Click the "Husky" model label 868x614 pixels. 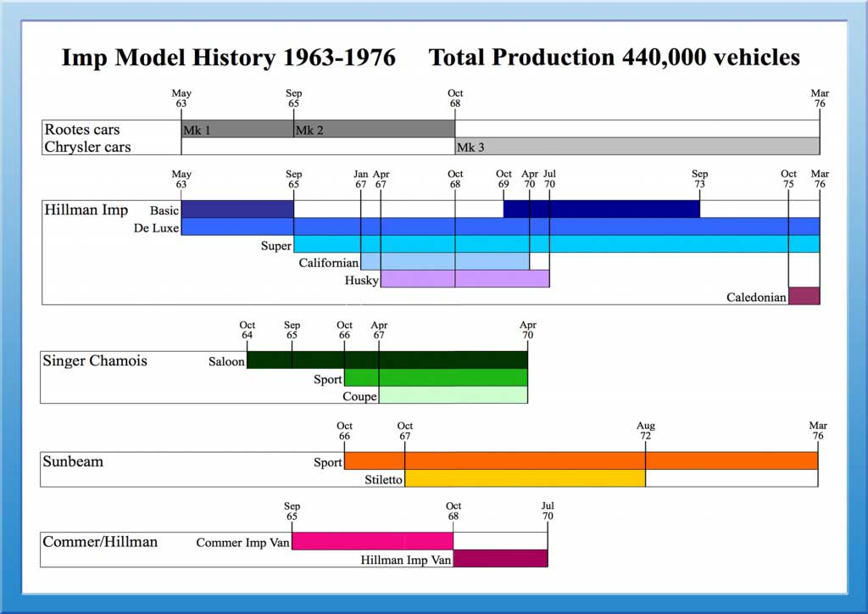[x=361, y=280]
